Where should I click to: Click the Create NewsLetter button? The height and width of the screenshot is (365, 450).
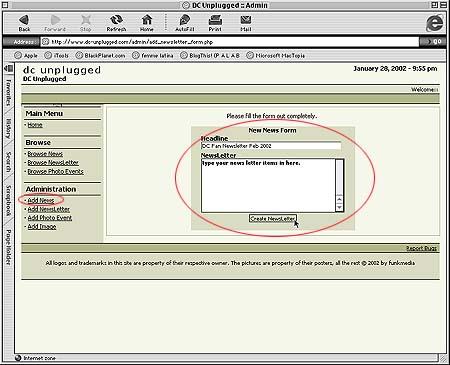point(273,219)
